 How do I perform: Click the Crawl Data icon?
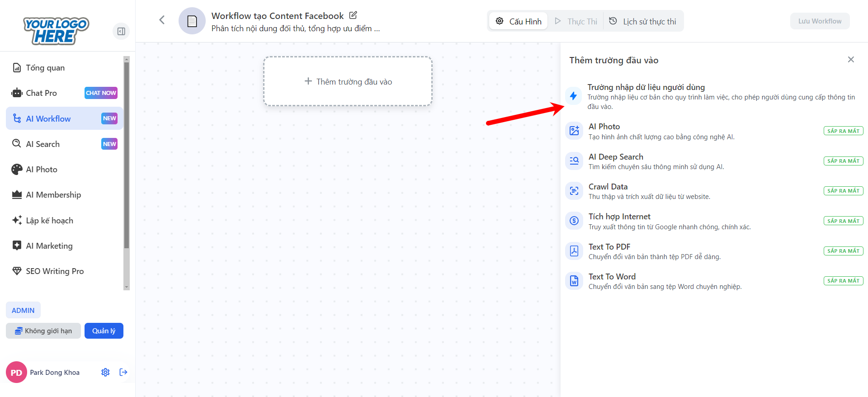pyautogui.click(x=574, y=191)
